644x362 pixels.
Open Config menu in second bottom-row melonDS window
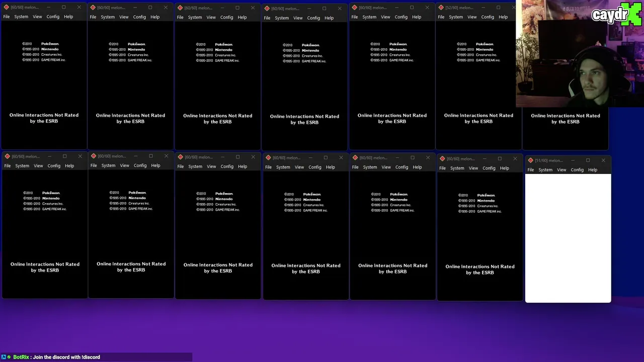[x=140, y=165]
